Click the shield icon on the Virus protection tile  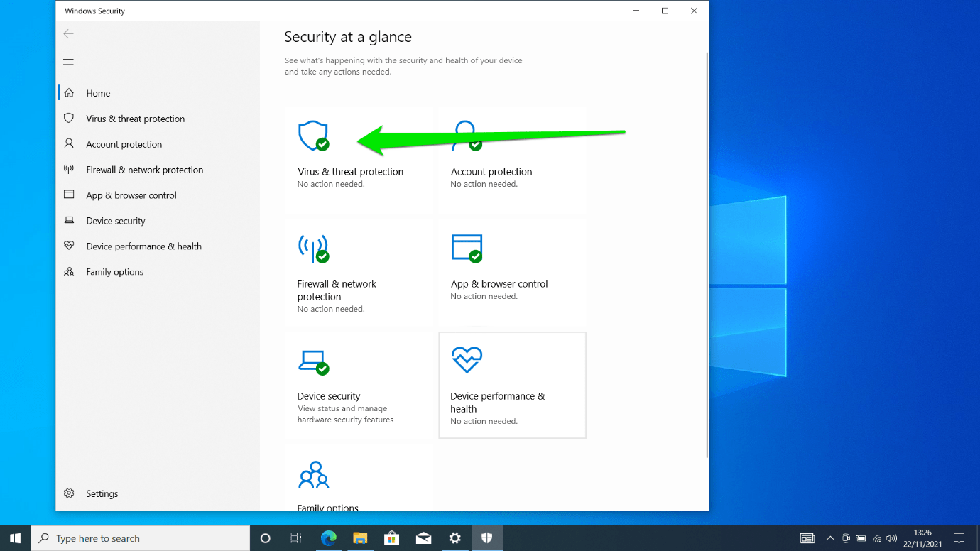point(314,136)
